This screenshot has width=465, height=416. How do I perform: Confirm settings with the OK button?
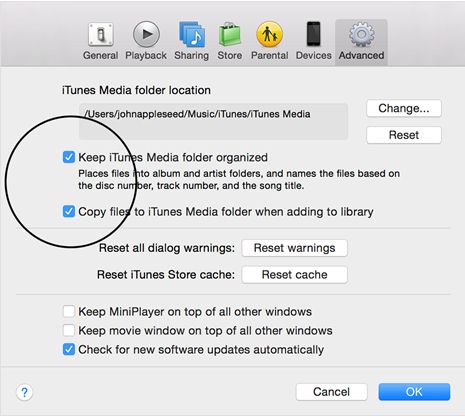414,392
